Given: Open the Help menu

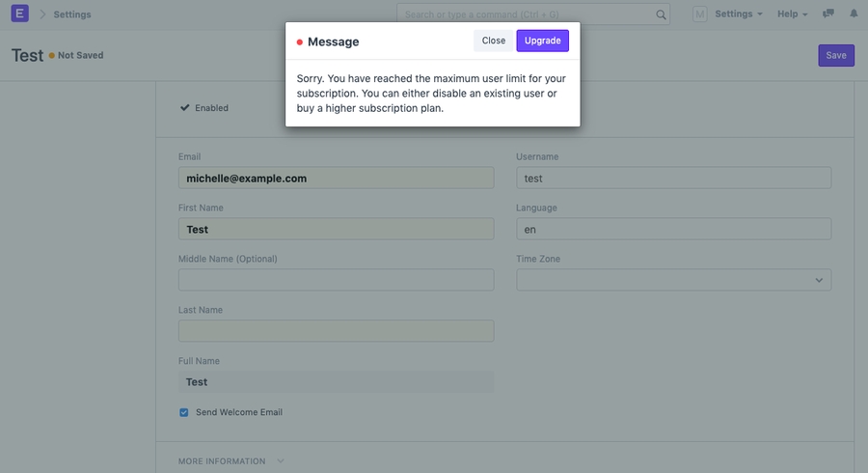Looking at the screenshot, I should coord(792,14).
